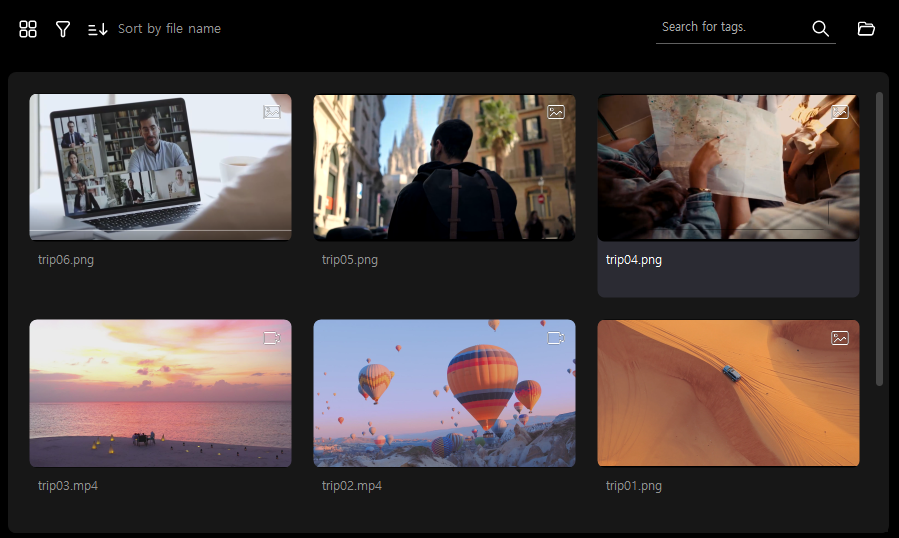The width and height of the screenshot is (899, 538).
Task: Select the map reading thumbnail
Action: 728,167
